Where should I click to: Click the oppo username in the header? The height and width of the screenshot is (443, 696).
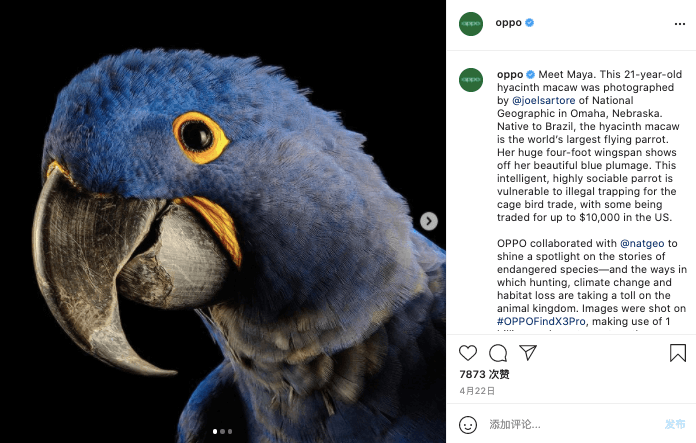[x=508, y=23]
